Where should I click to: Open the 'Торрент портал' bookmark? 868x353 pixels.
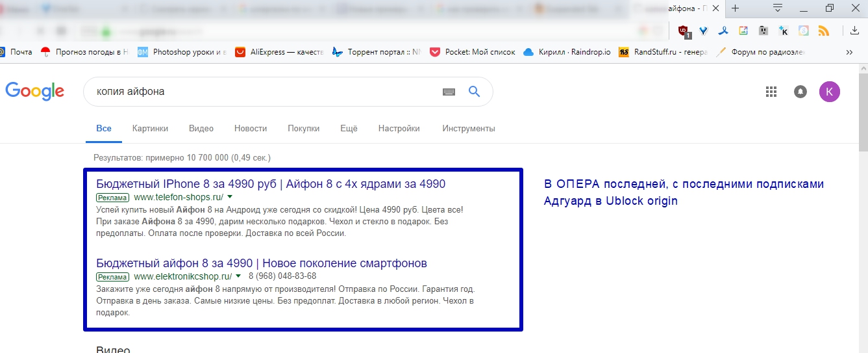377,52
